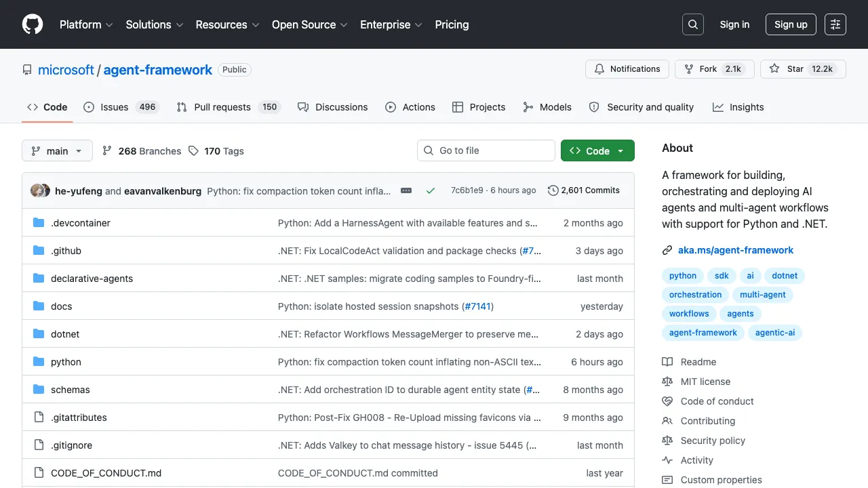Expand the Solutions menu
Screen dimensions: 868x488
(155, 24)
